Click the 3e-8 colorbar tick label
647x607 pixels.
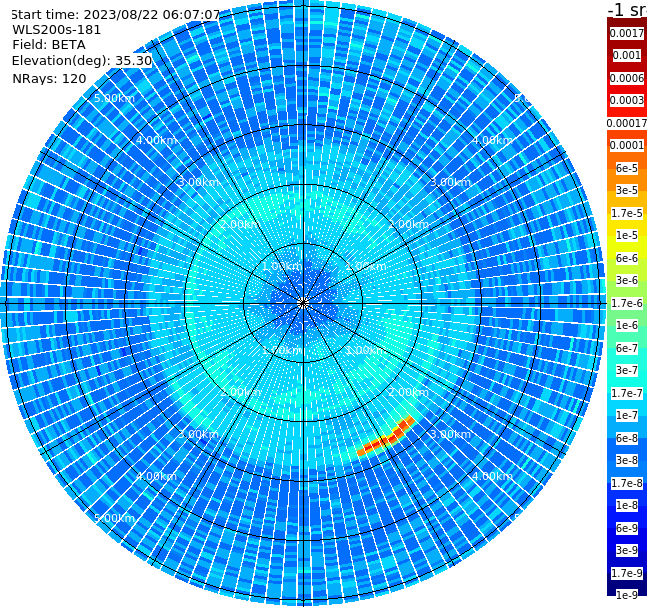coord(627,460)
